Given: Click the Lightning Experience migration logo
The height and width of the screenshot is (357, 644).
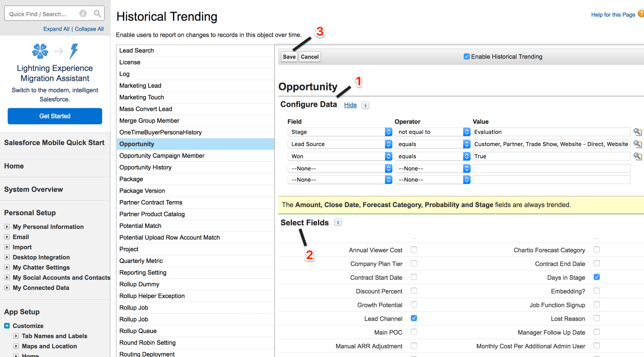Looking at the screenshot, I should [x=55, y=51].
